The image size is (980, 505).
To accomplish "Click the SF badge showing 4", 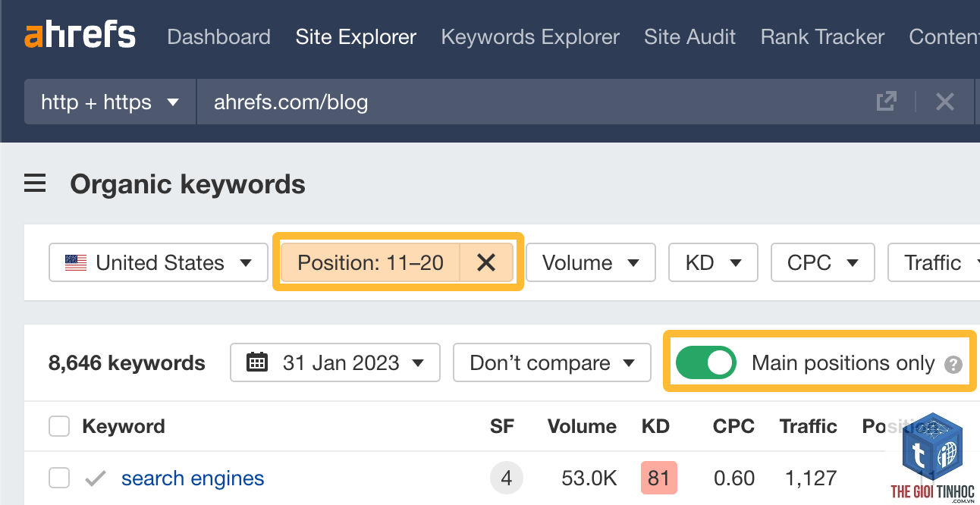I will 507,478.
